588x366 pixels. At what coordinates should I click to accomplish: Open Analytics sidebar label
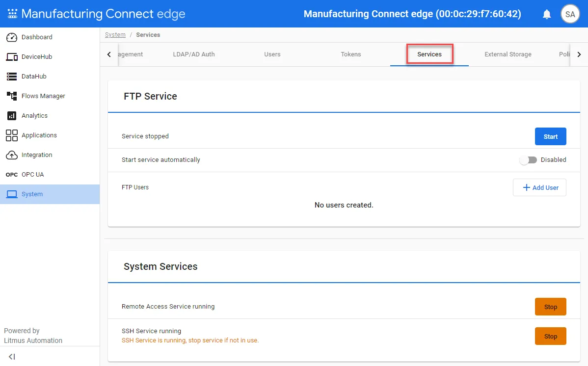click(x=34, y=115)
